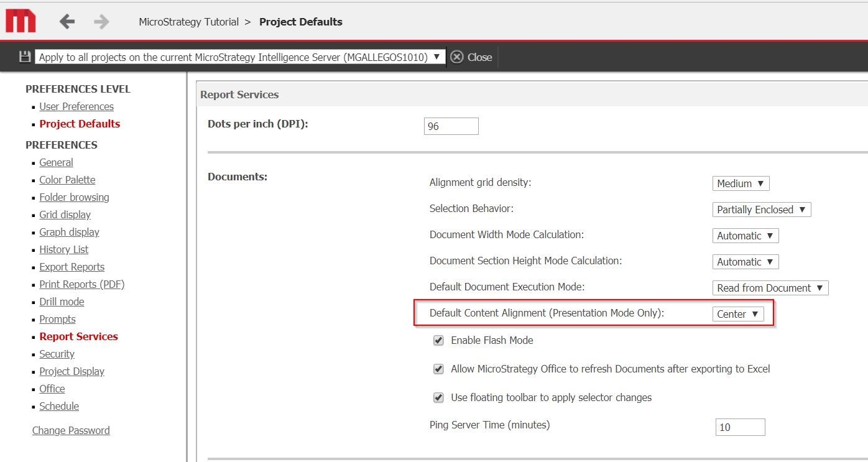
Task: Open the apply-to-projects scope dropdown
Action: click(240, 57)
